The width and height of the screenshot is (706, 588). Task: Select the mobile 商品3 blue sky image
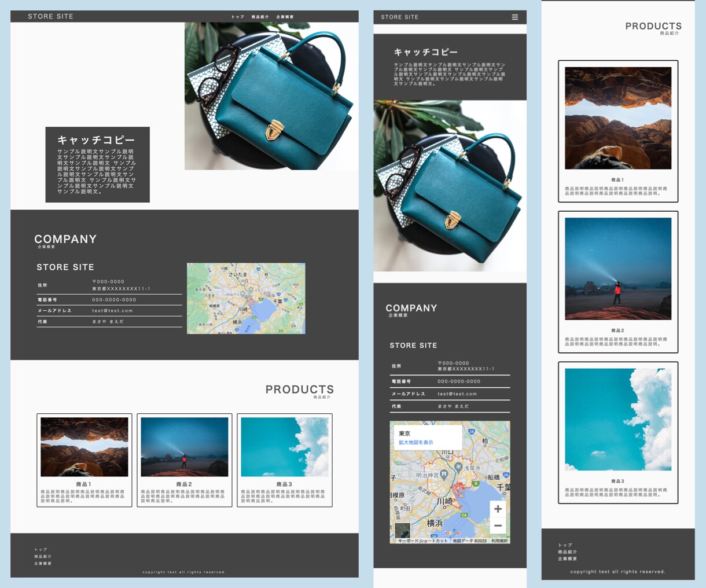point(618,420)
